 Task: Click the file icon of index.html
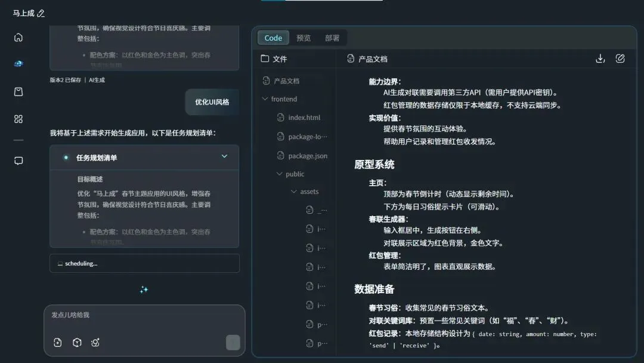[280, 118]
